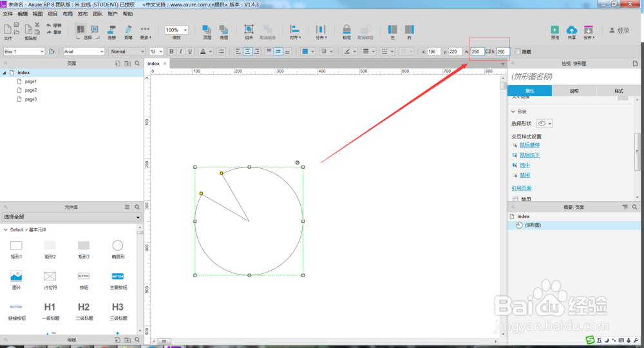Collapse the 形状 section

pyautogui.click(x=513, y=111)
